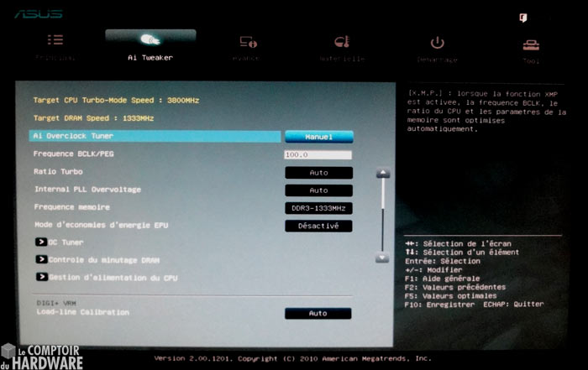This screenshot has width=588, height=370.
Task: Open the Démarrage power icon
Action: pos(437,42)
